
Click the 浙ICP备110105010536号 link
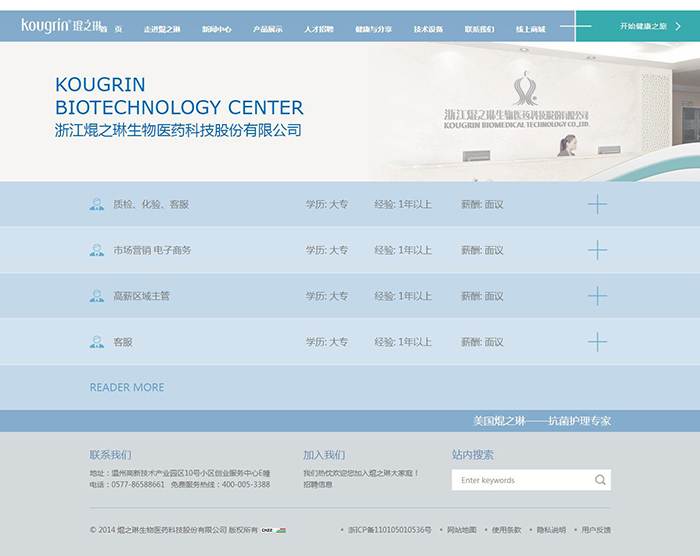390,530
